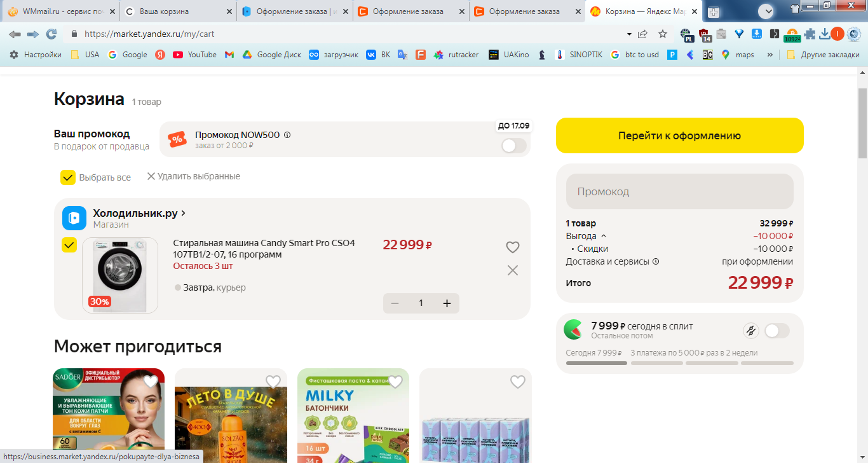Favorite the SADOER patches recommendation heart
Screen dimensions: 868x463
pos(151,382)
